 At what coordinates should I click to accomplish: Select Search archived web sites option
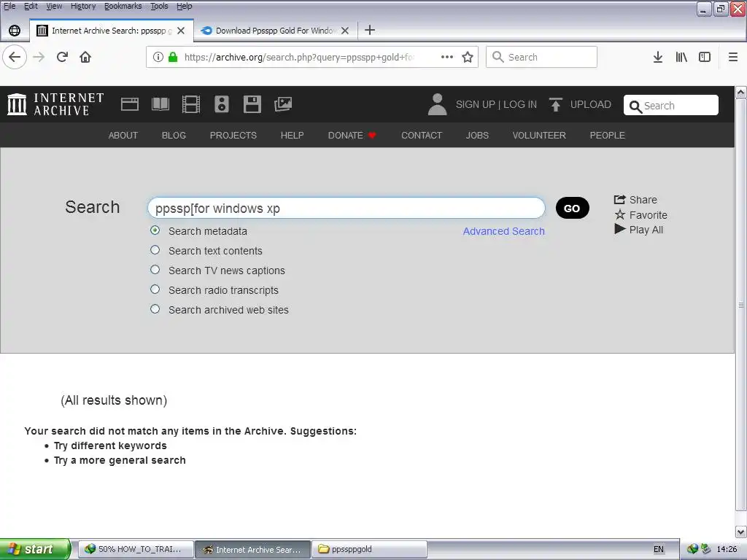(155, 309)
